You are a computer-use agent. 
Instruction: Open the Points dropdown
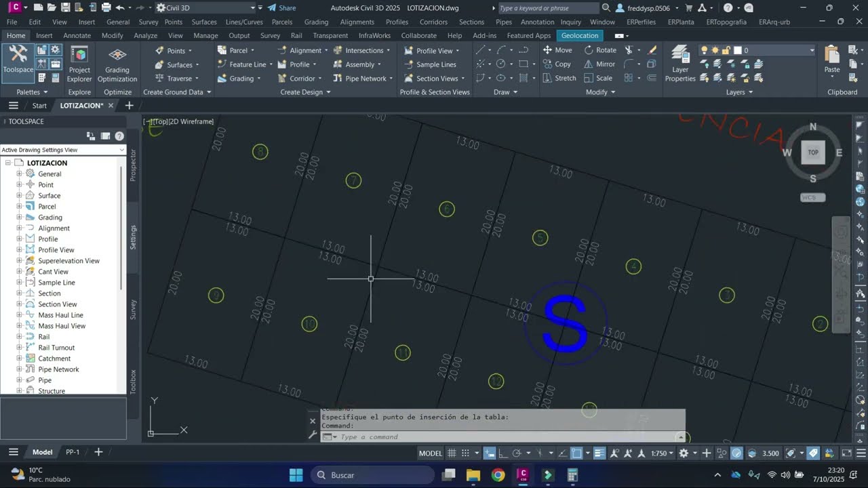pos(174,51)
